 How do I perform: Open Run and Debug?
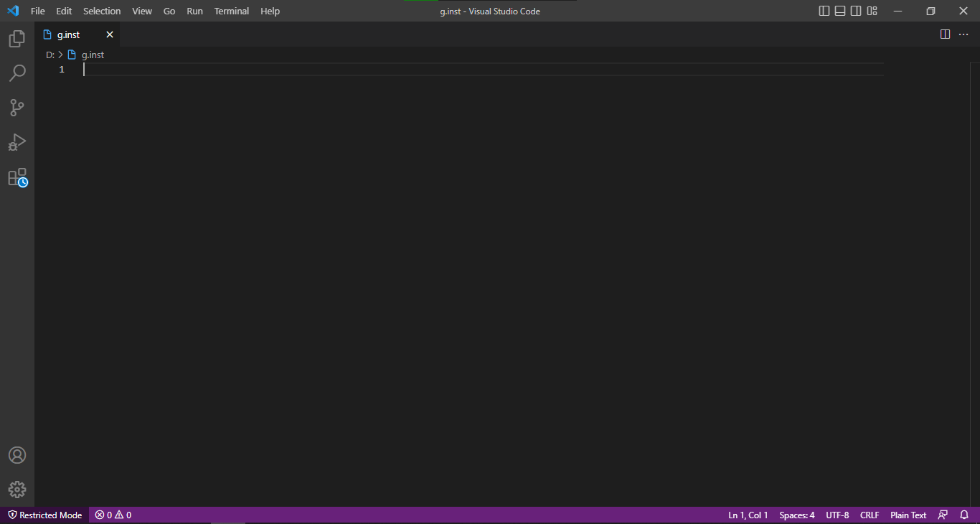pos(17,141)
